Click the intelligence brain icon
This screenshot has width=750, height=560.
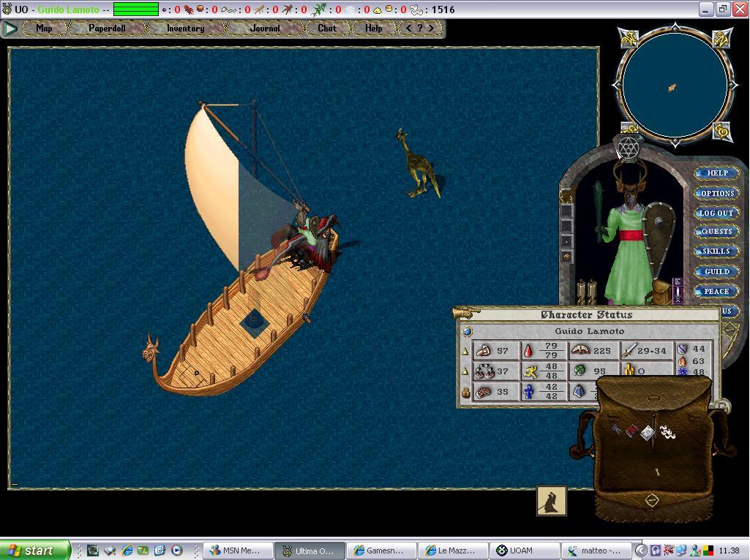484,392
